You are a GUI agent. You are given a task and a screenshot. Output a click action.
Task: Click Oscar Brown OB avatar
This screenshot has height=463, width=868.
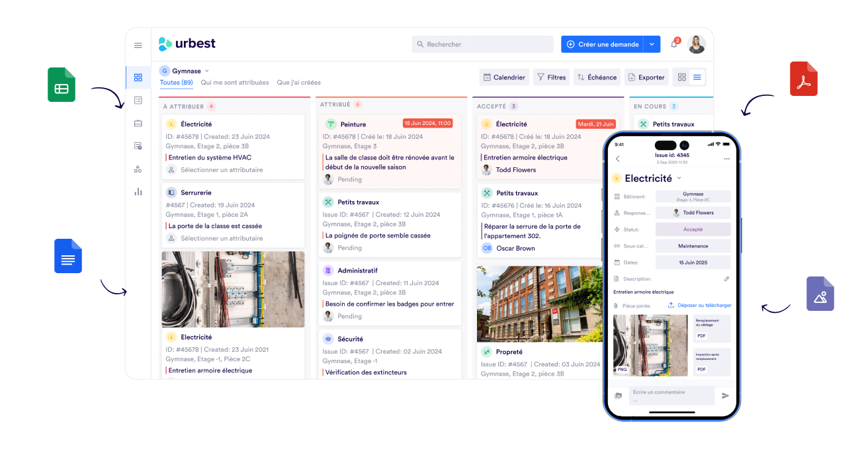[487, 249]
